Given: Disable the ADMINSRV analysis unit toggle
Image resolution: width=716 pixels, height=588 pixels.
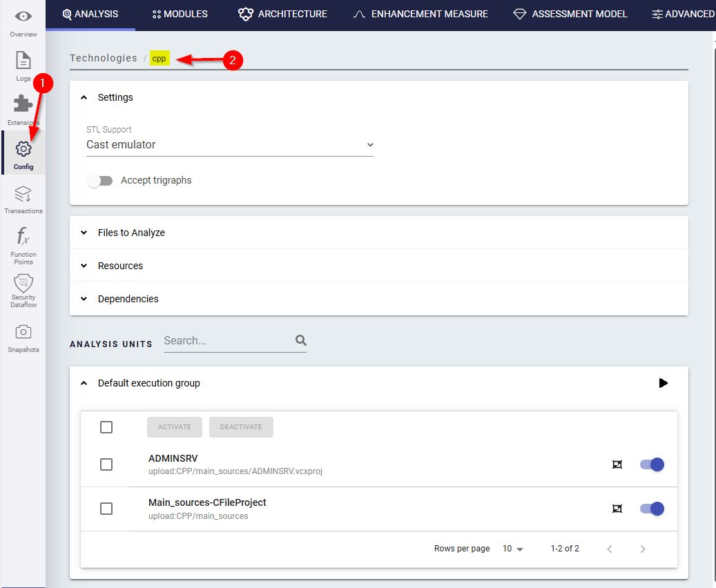Looking at the screenshot, I should coord(652,464).
